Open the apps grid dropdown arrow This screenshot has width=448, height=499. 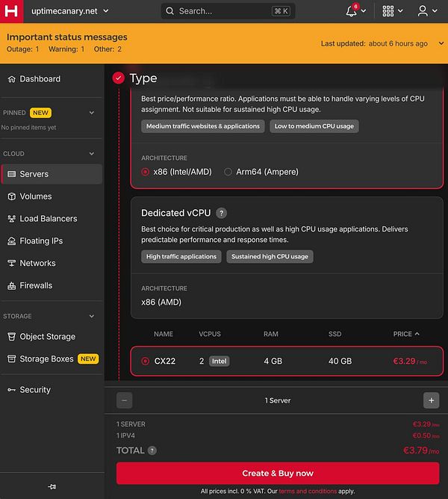pos(401,11)
